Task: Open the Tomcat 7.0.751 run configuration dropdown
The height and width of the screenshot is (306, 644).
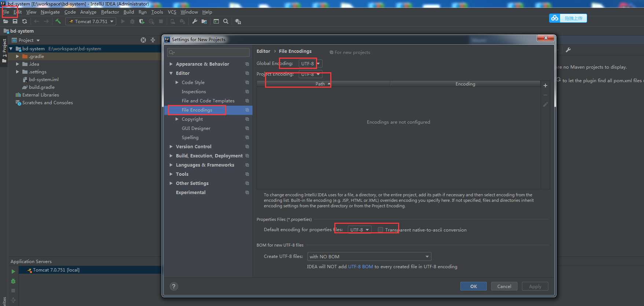Action: [91, 21]
